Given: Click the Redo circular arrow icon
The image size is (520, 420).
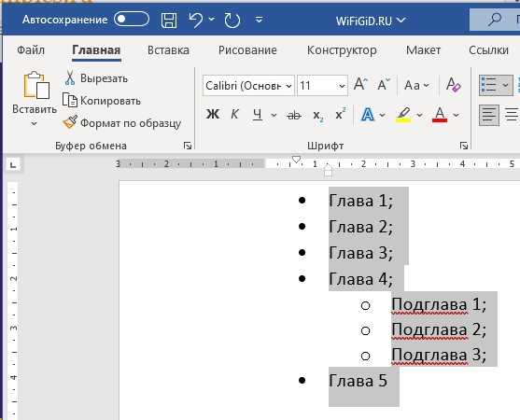Looking at the screenshot, I should 232,21.
